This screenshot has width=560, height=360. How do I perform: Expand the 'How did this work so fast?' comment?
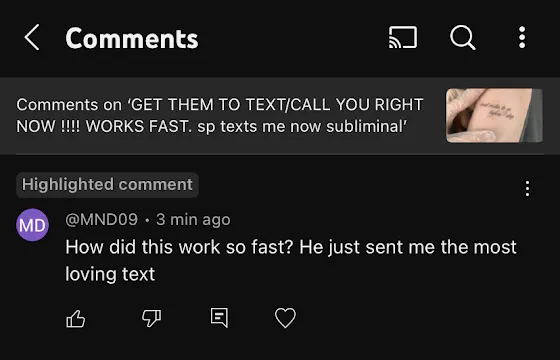[x=291, y=261]
